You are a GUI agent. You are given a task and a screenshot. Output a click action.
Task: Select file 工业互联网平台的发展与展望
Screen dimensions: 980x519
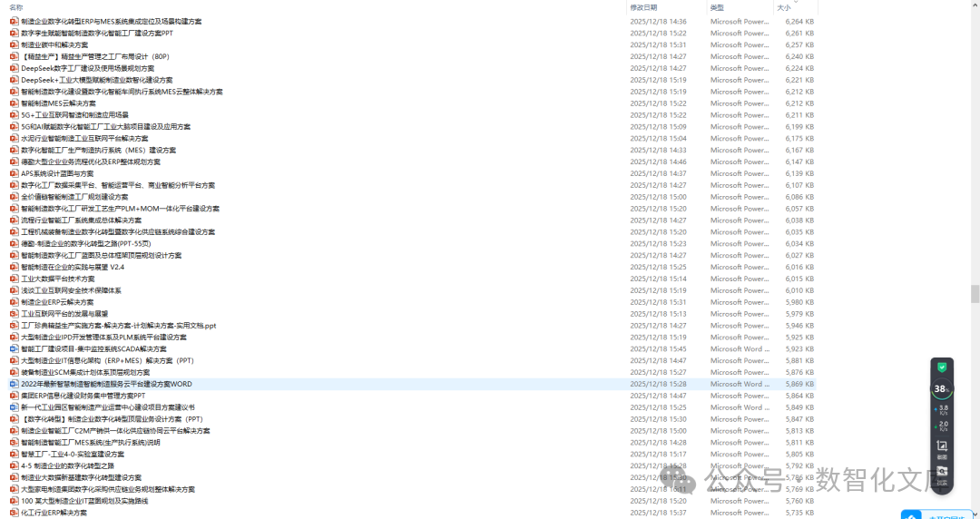tap(64, 314)
